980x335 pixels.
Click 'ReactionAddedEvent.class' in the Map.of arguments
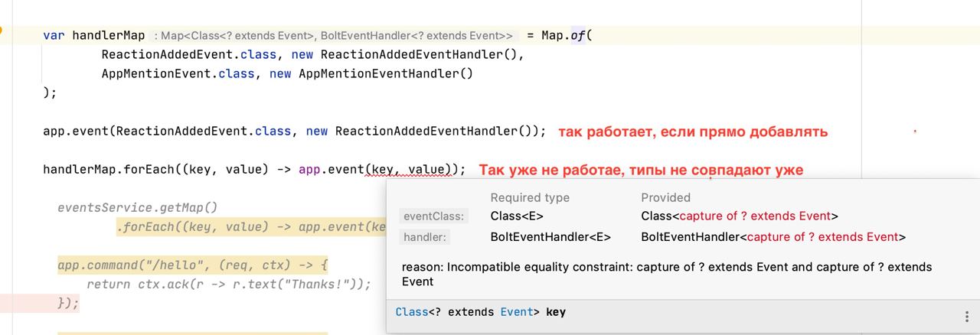(x=188, y=55)
